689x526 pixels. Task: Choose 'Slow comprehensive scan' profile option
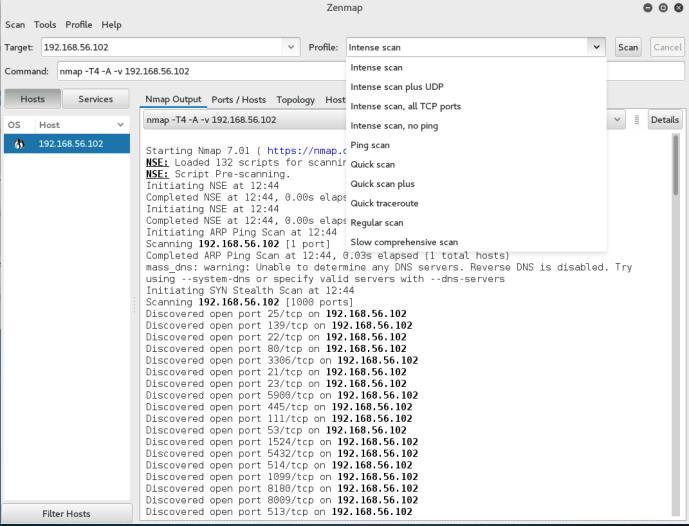pos(476,242)
